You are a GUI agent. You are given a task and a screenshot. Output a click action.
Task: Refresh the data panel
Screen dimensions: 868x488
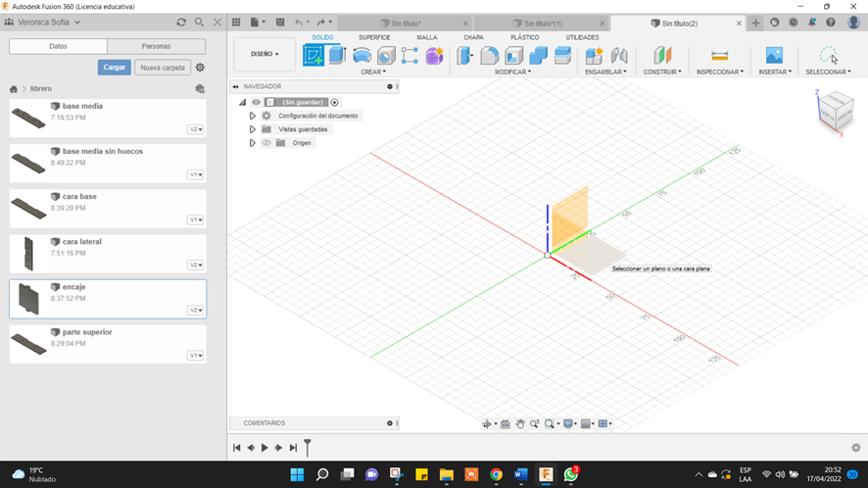tap(181, 23)
